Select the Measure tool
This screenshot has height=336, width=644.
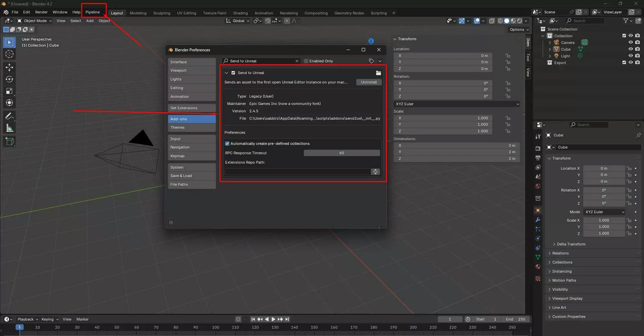(9, 128)
